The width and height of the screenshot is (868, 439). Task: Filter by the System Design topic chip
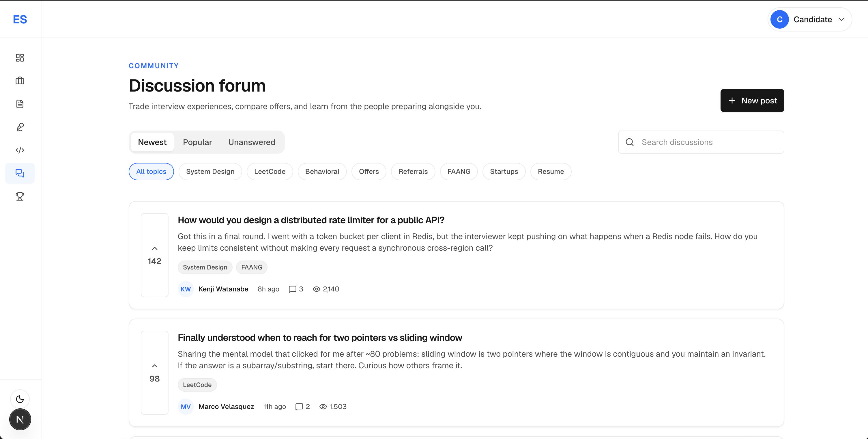tap(210, 172)
